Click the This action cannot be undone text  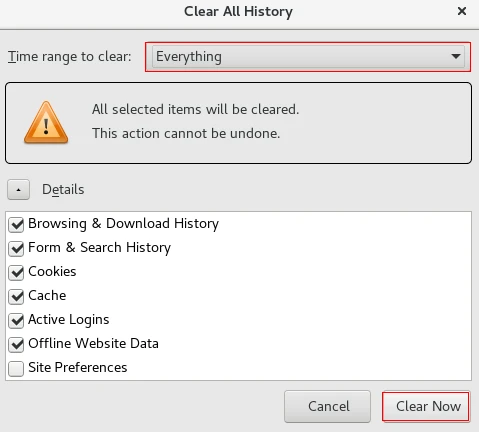click(186, 133)
